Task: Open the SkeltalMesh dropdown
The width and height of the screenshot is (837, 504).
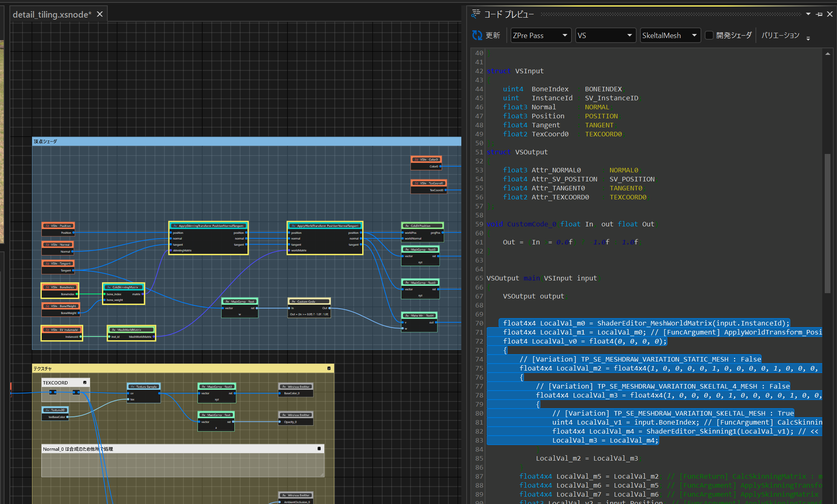Action: (670, 36)
